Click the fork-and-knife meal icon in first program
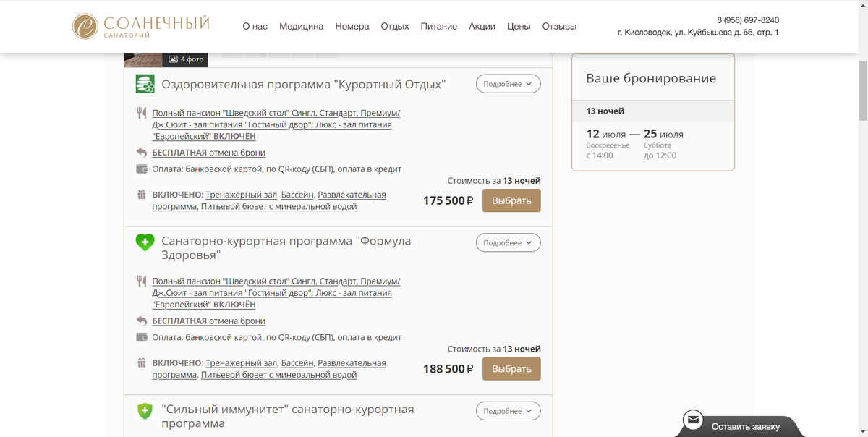Viewport: 868px width, 437px height. [x=142, y=113]
